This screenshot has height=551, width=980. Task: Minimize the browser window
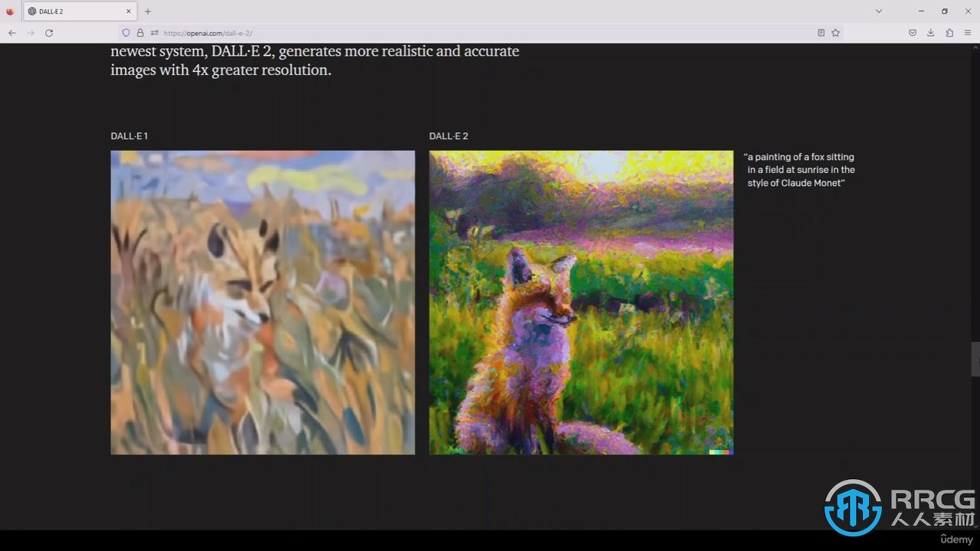pyautogui.click(x=920, y=11)
